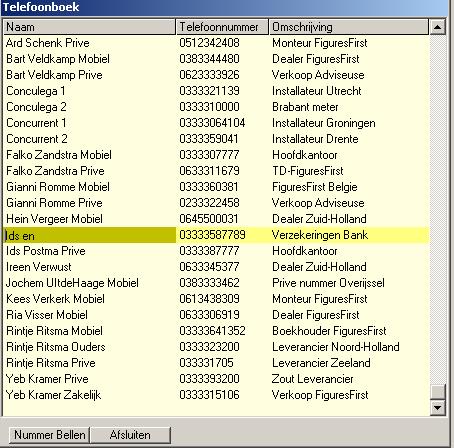Click the scrollbar down arrow
The width and height of the screenshot is (454, 448).
click(437, 407)
